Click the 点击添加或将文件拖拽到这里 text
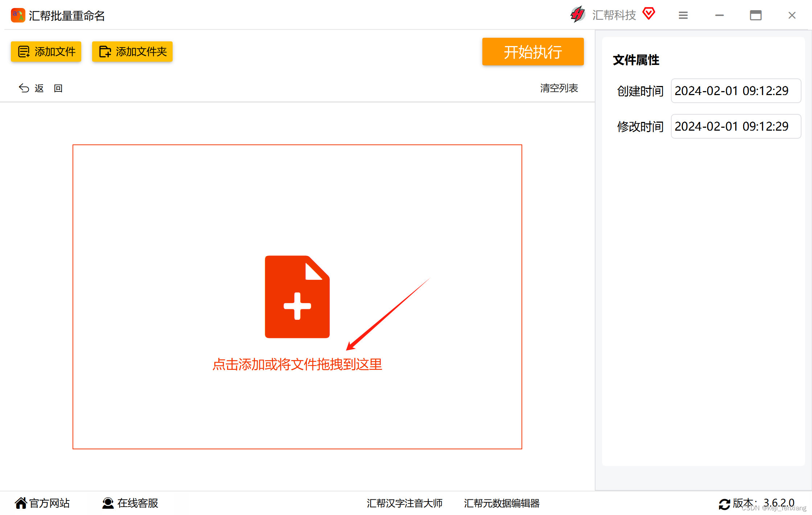 [x=297, y=364]
